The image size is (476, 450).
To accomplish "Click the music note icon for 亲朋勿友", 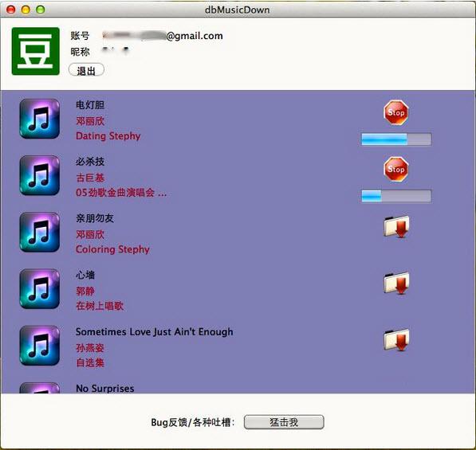I will point(39,233).
